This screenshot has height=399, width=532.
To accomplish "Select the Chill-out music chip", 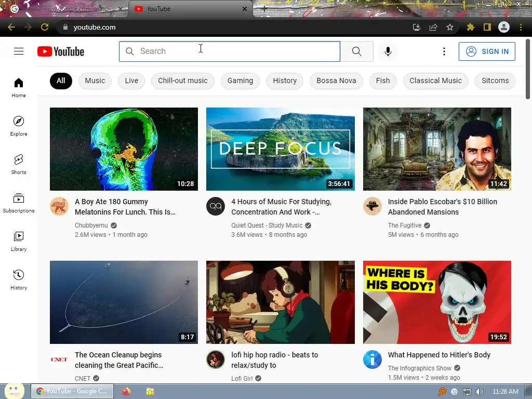I will (182, 81).
